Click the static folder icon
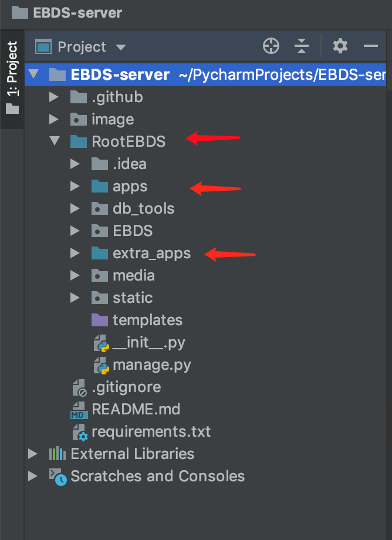Image resolution: width=392 pixels, height=540 pixels. pos(100,298)
